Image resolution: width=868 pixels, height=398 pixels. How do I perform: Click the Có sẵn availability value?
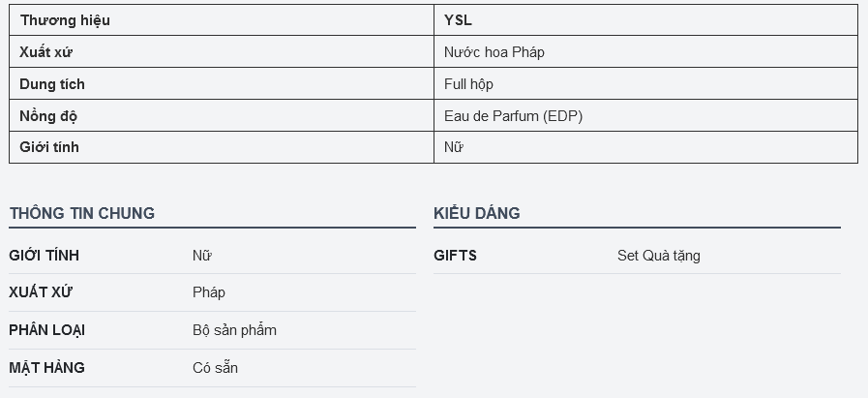(216, 368)
